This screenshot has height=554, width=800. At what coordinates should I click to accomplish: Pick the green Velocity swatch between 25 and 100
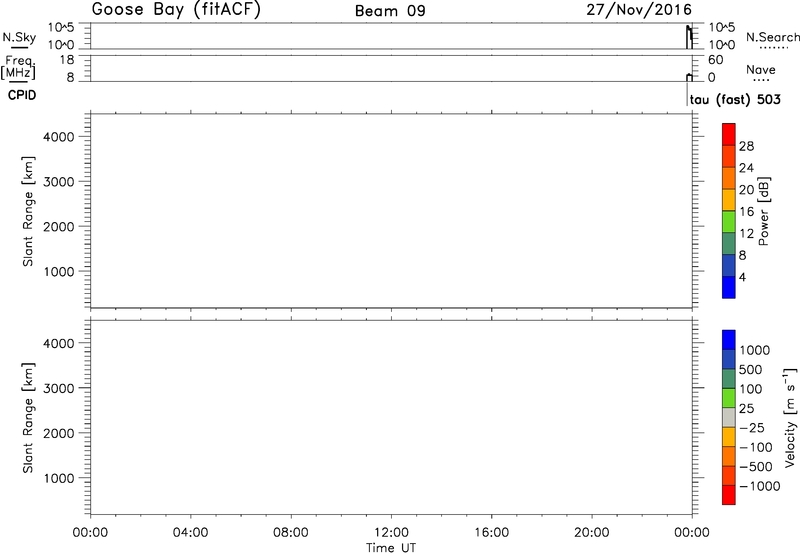(729, 398)
